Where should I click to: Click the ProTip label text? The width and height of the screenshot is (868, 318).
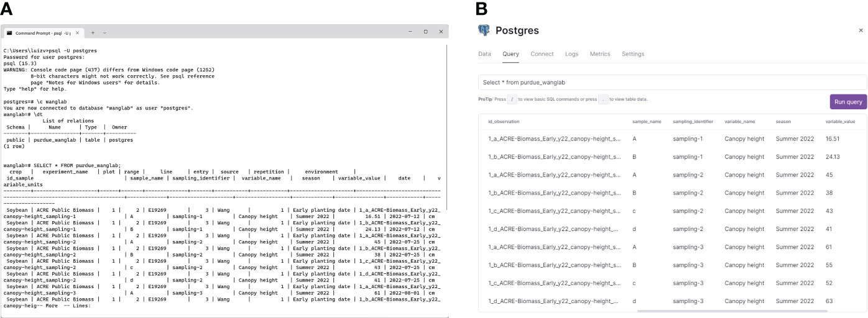pyautogui.click(x=485, y=99)
